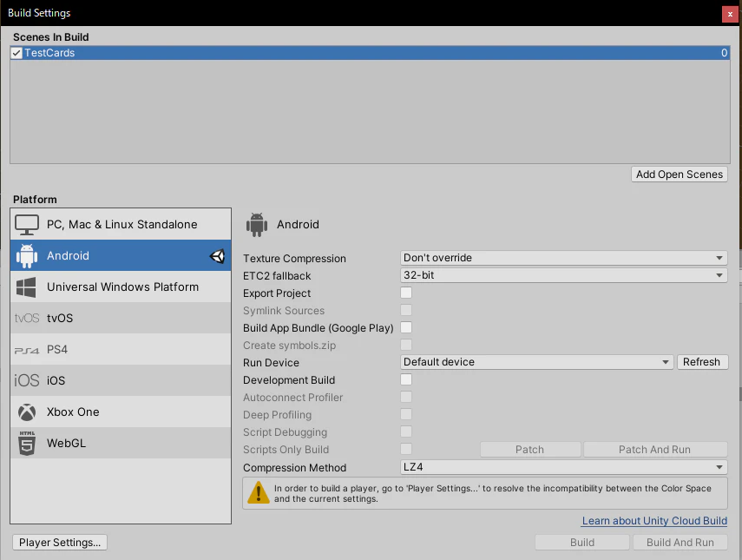Click the HTML5 WebGL icon
Image resolution: width=742 pixels, height=560 pixels.
[27, 443]
